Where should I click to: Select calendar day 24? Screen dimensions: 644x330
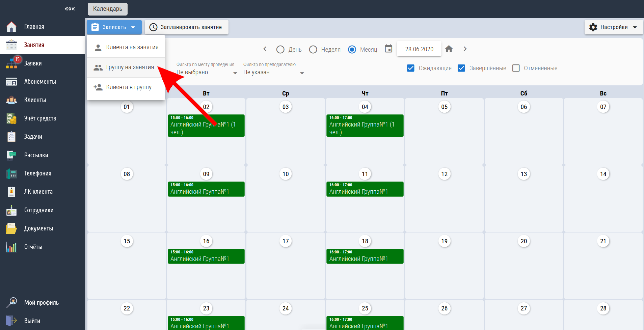click(x=286, y=308)
